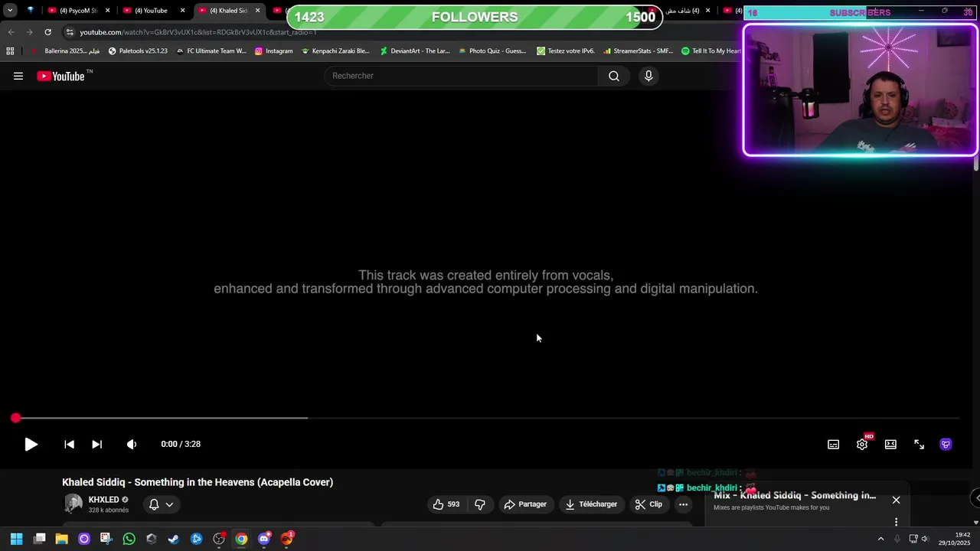Switch to the PsycoM browser tab
The width and height of the screenshot is (980, 551).
click(x=79, y=11)
